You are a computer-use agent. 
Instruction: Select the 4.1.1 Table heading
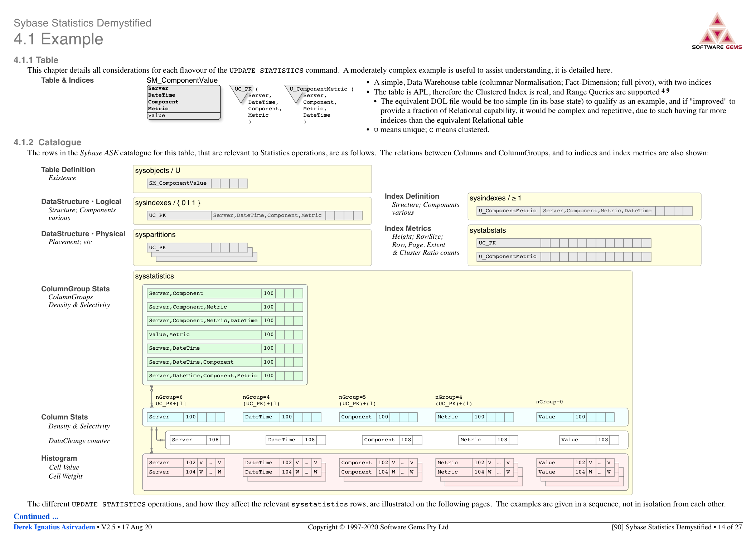click(x=35, y=60)
